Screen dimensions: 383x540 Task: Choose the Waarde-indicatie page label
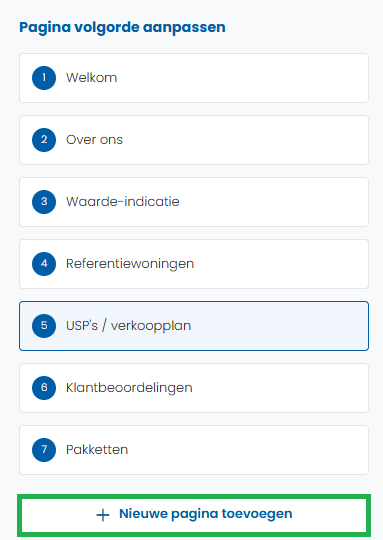pyautogui.click(x=123, y=202)
